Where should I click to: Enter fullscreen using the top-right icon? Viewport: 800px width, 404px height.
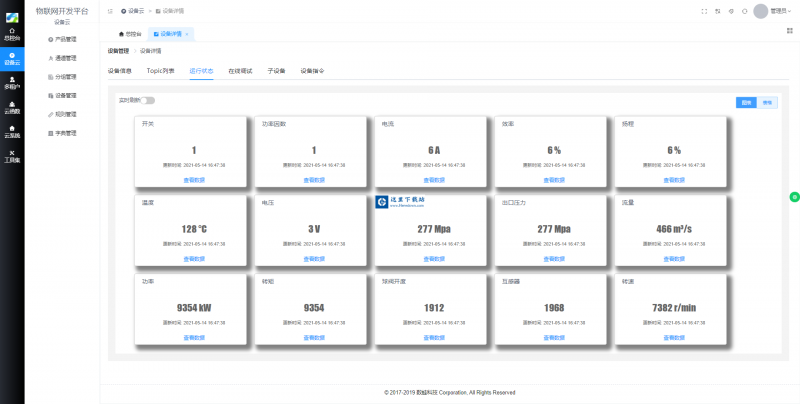704,11
